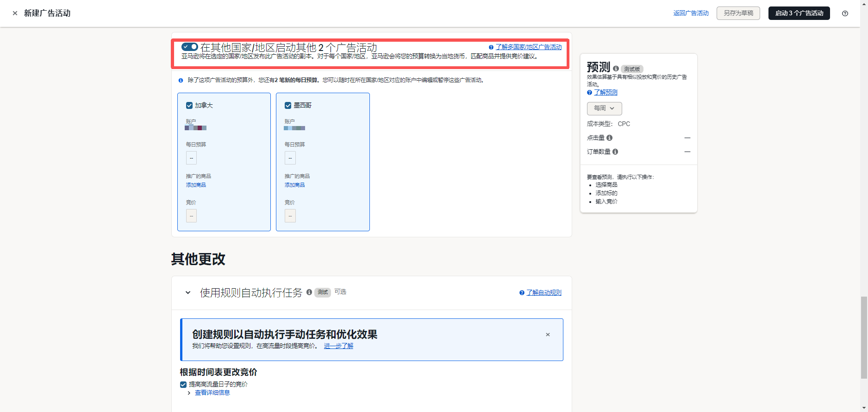
Task: Click 添加商品 link under 加拿大
Action: click(196, 185)
